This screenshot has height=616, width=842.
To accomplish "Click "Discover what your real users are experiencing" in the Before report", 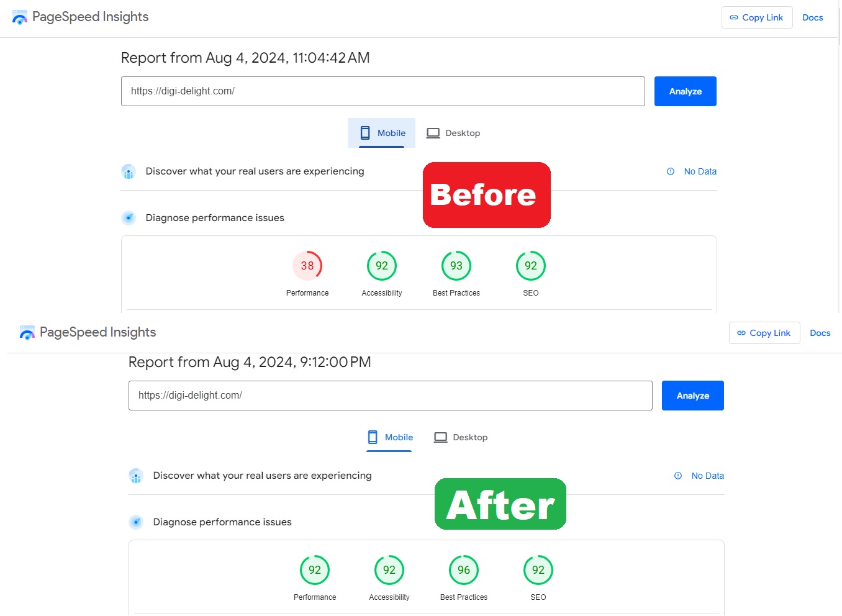I will pos(255,171).
